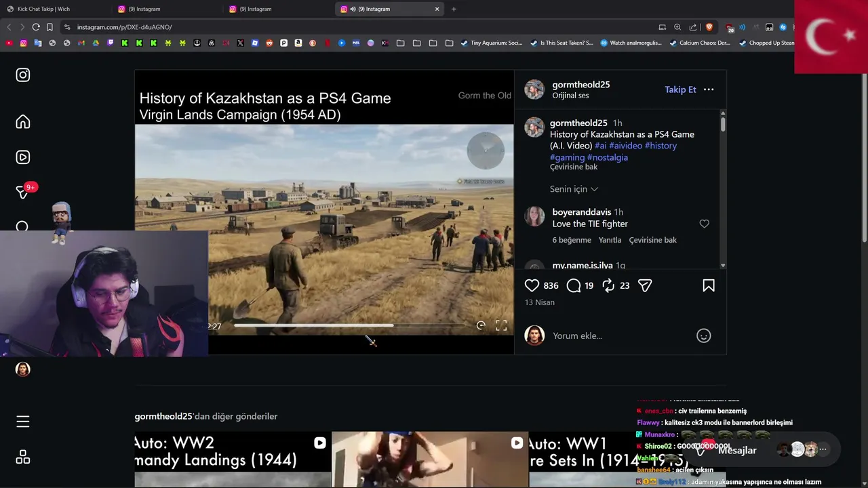Viewport: 868px width, 488px height.
Task: Open the middle related reel thumbnail
Action: tap(430, 460)
